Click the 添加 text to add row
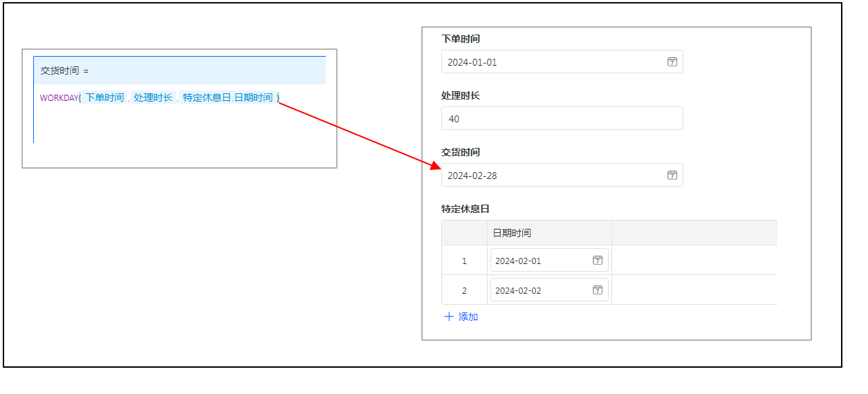Image resolution: width=868 pixels, height=394 pixels. (468, 317)
